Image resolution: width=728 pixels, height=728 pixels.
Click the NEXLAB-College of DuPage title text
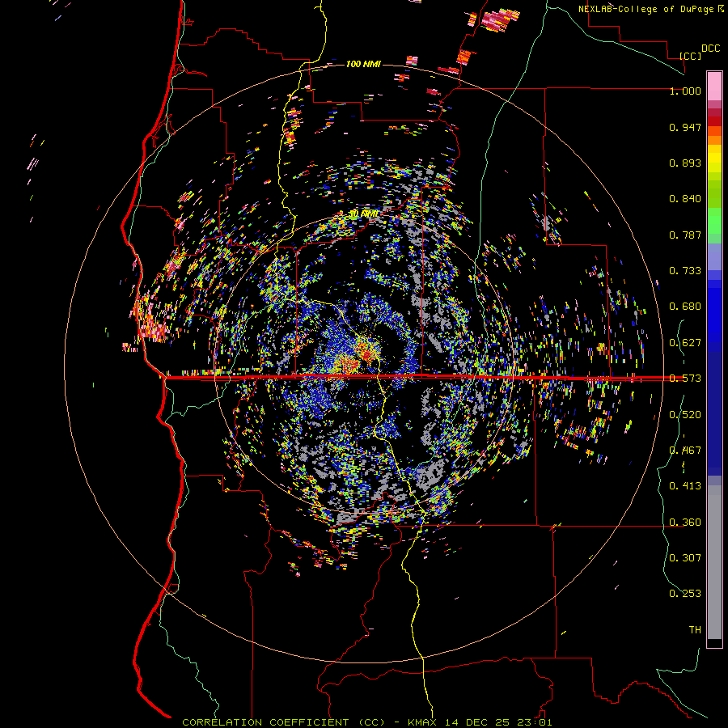click(x=650, y=9)
